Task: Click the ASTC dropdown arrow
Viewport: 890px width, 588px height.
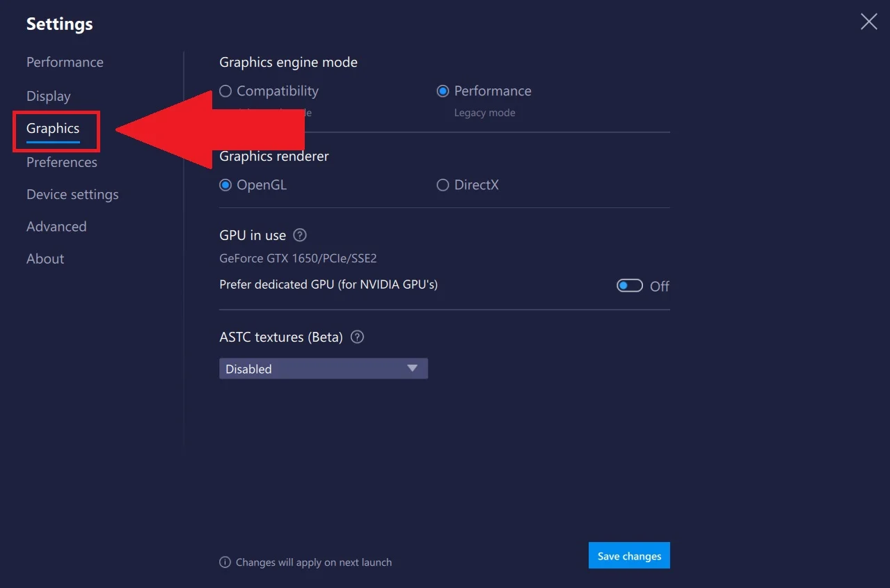Action: pos(413,368)
